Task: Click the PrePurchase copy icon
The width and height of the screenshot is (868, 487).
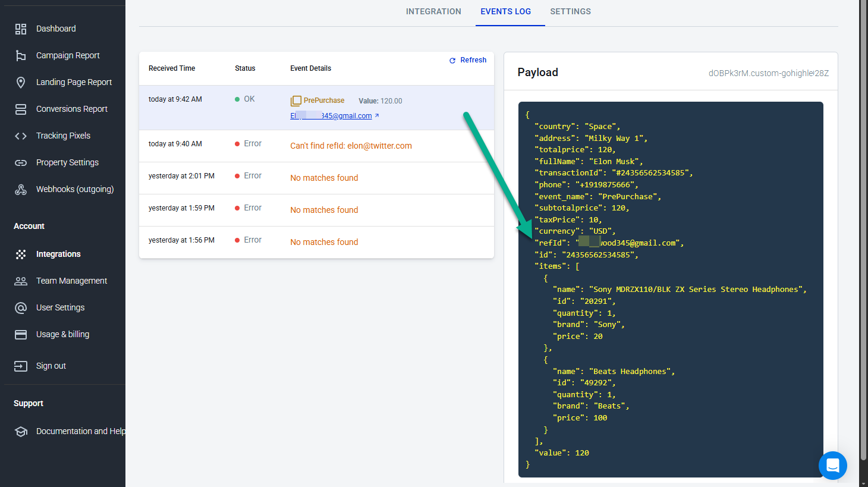Action: (296, 101)
